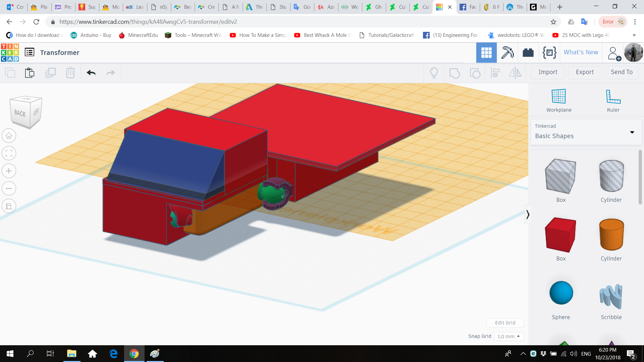Pick the red Box shape
The height and width of the screenshot is (362, 644).
561,235
